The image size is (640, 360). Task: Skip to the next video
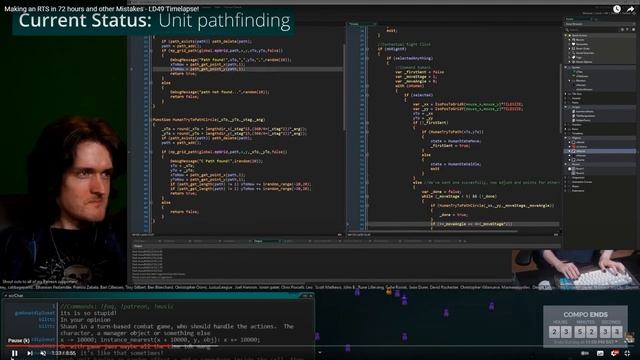30,353
